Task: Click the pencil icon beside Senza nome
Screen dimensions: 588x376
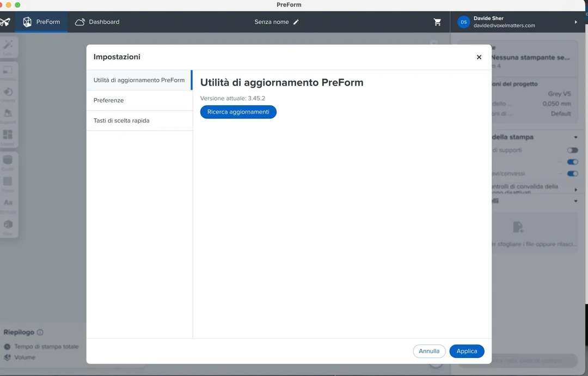Action: click(x=296, y=22)
